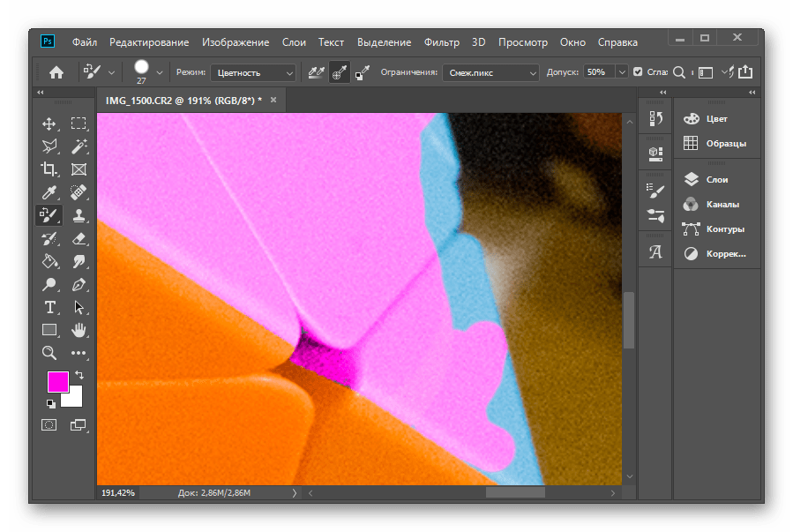Open the Изображение menu
Image resolution: width=793 pixels, height=532 pixels.
click(236, 42)
